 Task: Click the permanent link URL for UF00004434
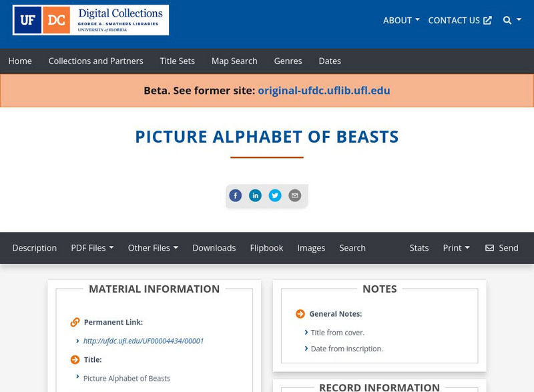click(x=144, y=341)
